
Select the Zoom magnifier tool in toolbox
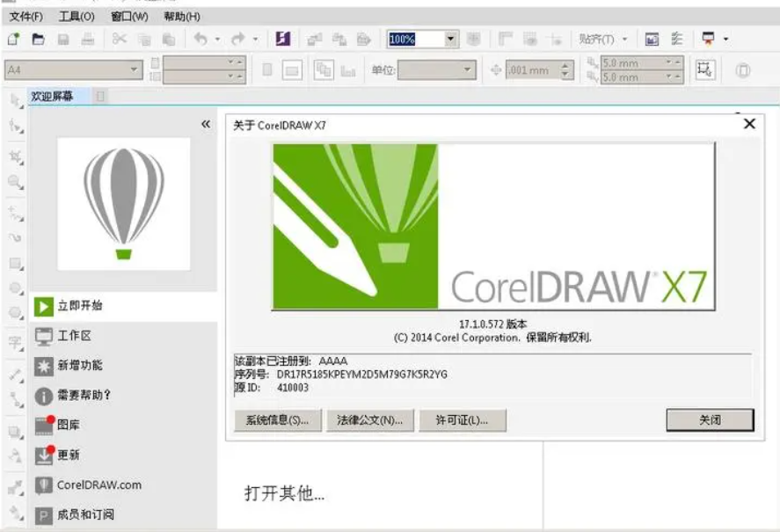[x=16, y=182]
